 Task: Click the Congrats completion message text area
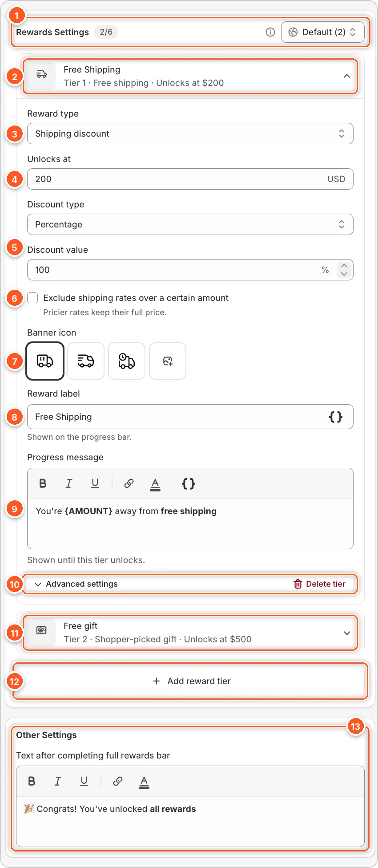(190, 821)
